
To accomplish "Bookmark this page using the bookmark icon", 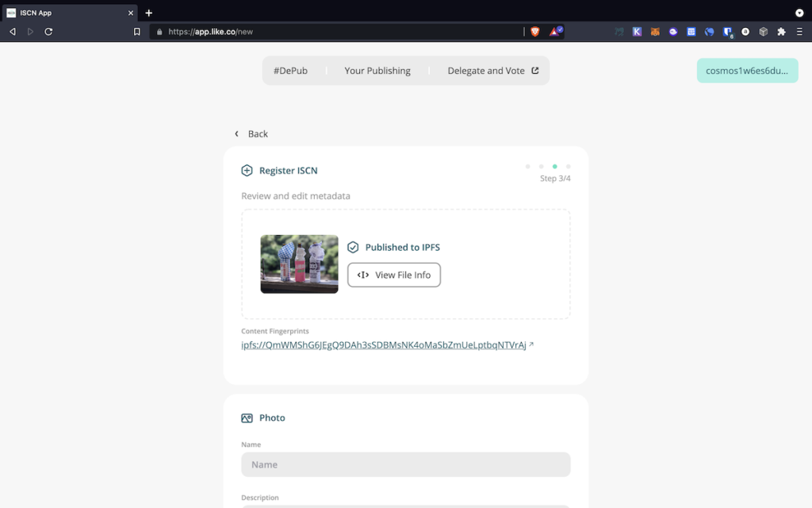I will coord(137,32).
